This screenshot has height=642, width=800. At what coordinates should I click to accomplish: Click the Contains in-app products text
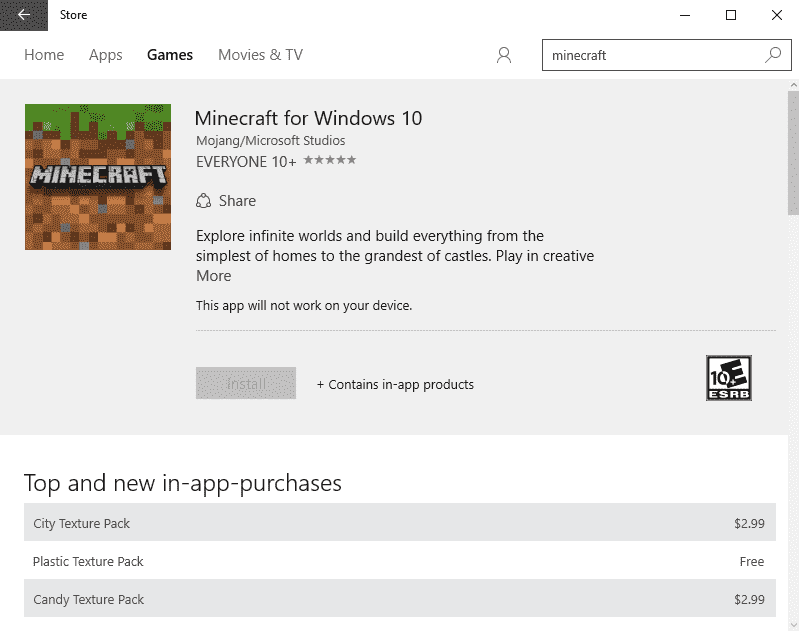tap(395, 384)
